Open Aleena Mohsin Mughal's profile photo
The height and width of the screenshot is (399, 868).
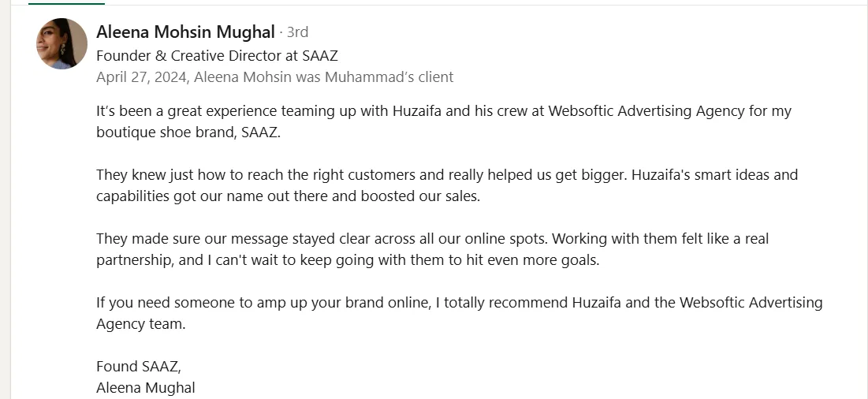[x=62, y=43]
